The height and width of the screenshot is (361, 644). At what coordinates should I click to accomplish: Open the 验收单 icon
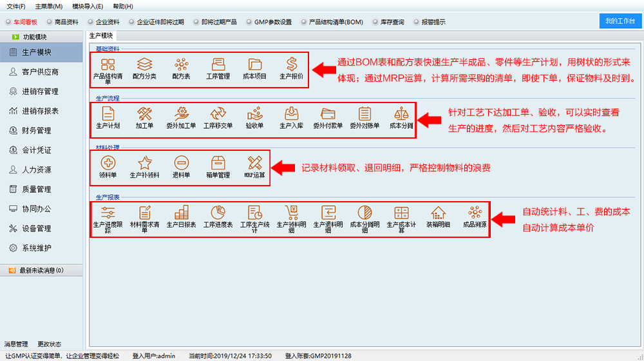[254, 113]
